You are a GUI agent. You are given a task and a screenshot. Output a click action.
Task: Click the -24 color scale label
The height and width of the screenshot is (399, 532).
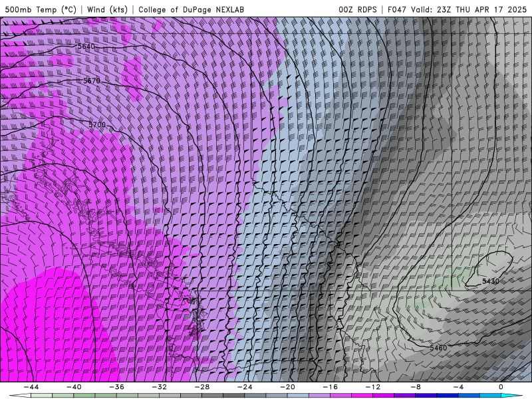click(245, 387)
